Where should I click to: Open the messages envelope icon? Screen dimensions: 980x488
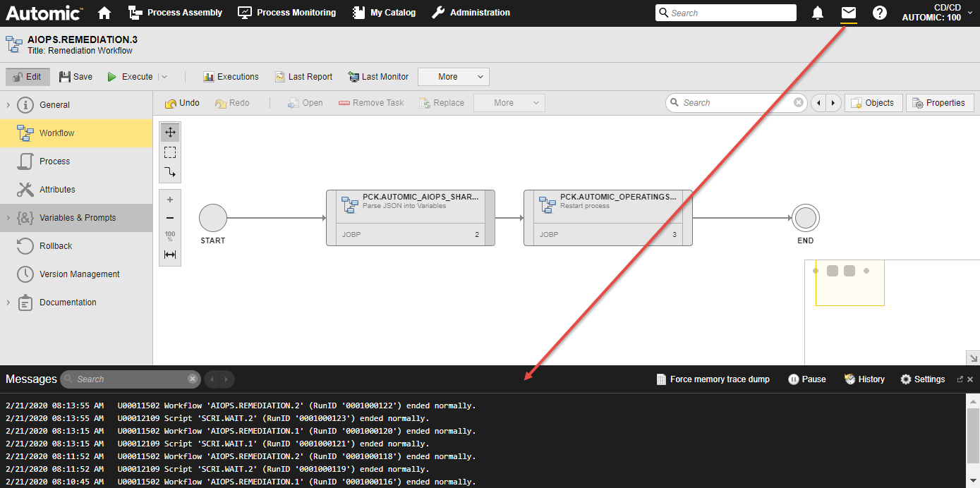849,13
